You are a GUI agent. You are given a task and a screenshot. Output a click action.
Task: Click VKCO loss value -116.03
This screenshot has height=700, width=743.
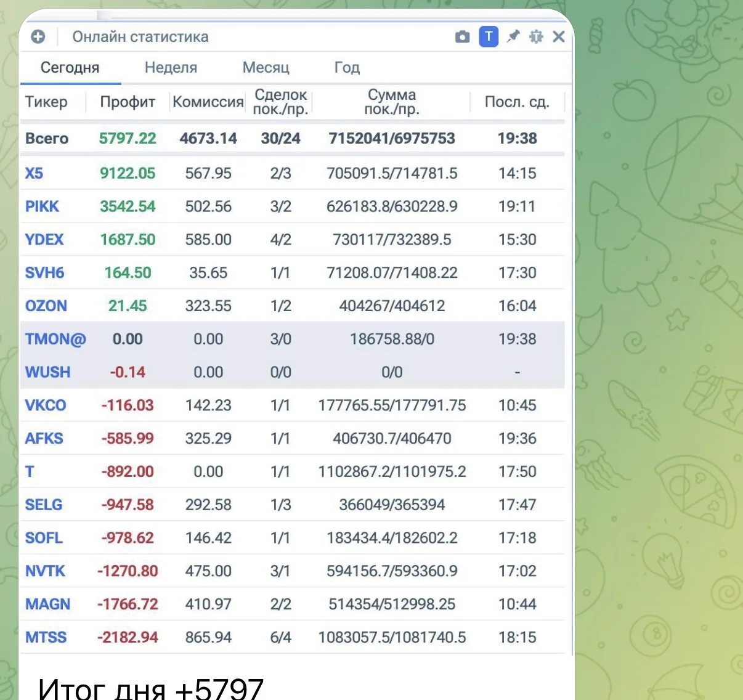pyautogui.click(x=128, y=405)
